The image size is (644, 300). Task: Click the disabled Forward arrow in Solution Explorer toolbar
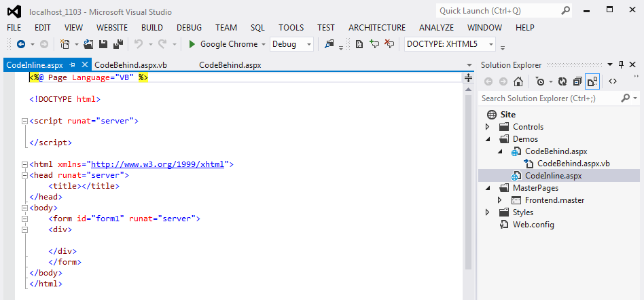(503, 81)
